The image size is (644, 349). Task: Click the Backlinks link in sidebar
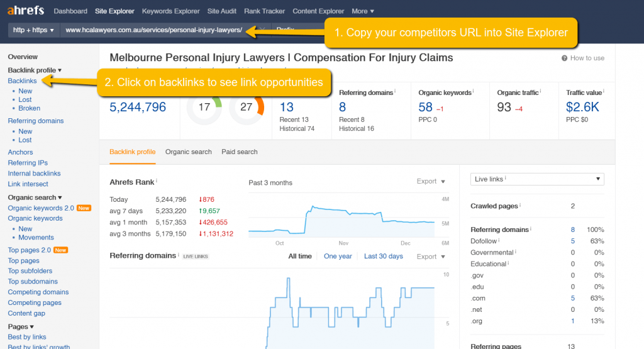[x=22, y=81]
